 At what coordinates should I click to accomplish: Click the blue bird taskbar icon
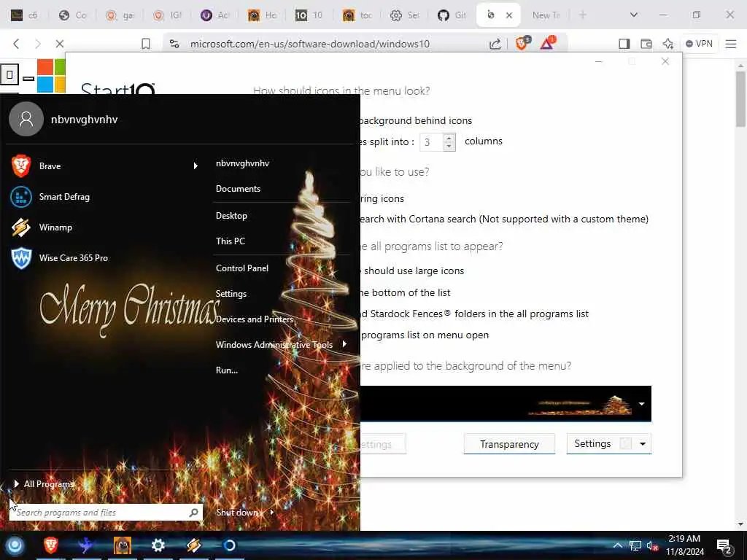tap(86, 545)
